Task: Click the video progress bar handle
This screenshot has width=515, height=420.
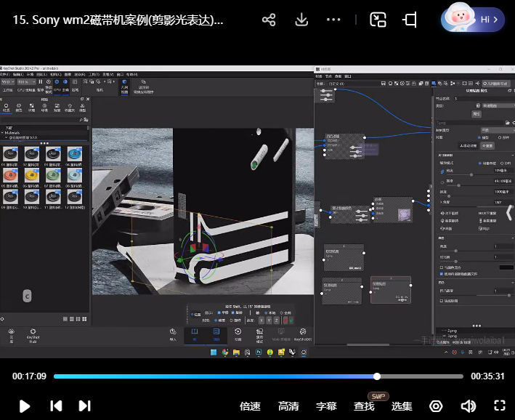Action: pos(377,376)
